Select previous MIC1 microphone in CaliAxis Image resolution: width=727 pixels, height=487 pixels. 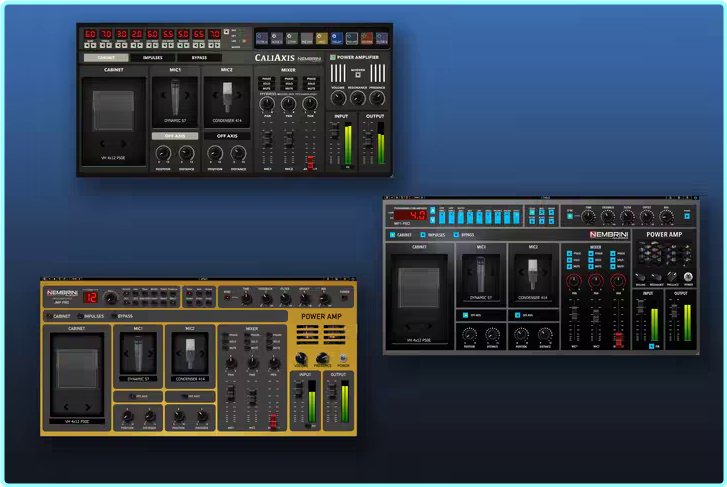(163, 95)
